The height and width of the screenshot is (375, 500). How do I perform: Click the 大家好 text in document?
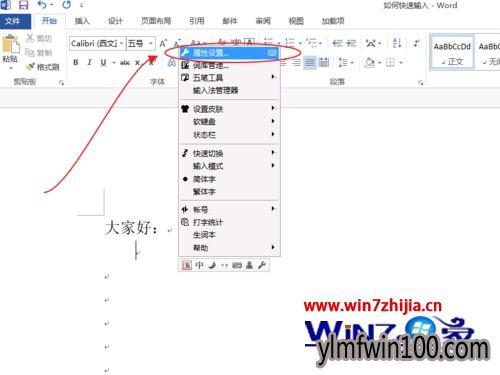point(128,228)
